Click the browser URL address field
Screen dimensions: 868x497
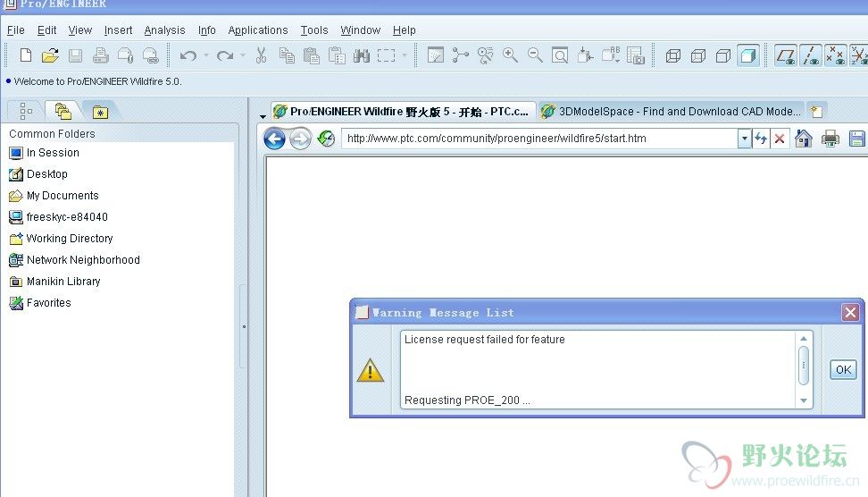(539, 139)
